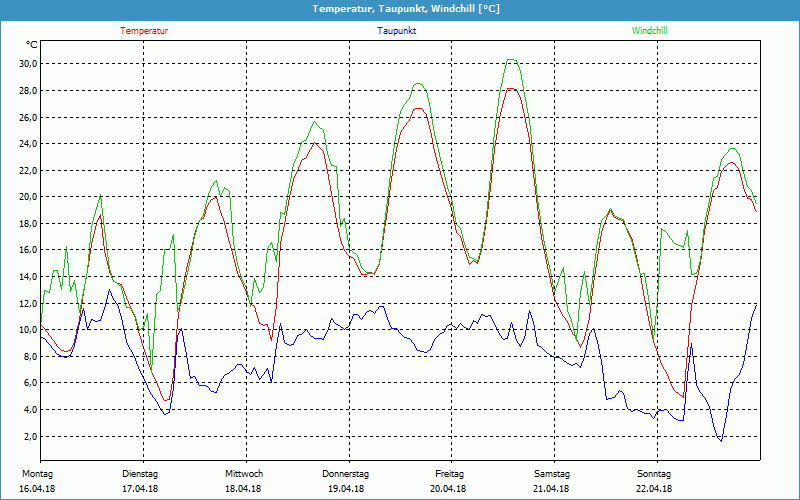Click the °C axis unit label
Image resolution: width=800 pixels, height=500 pixels.
pyautogui.click(x=32, y=45)
